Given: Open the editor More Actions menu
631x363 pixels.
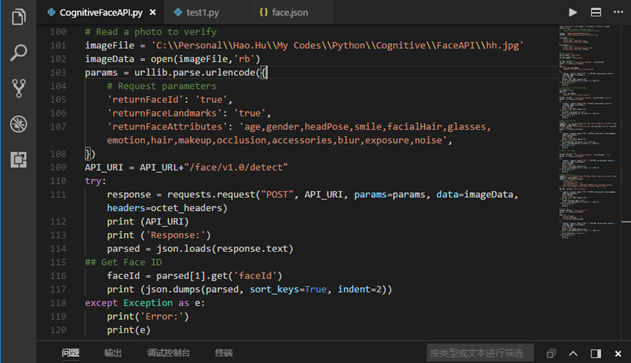Looking at the screenshot, I should (x=618, y=12).
